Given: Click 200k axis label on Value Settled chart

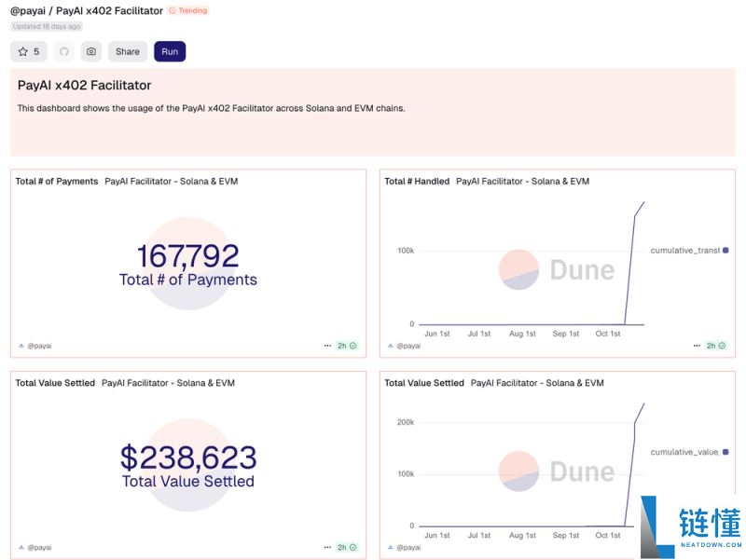Looking at the screenshot, I should 406,422.
